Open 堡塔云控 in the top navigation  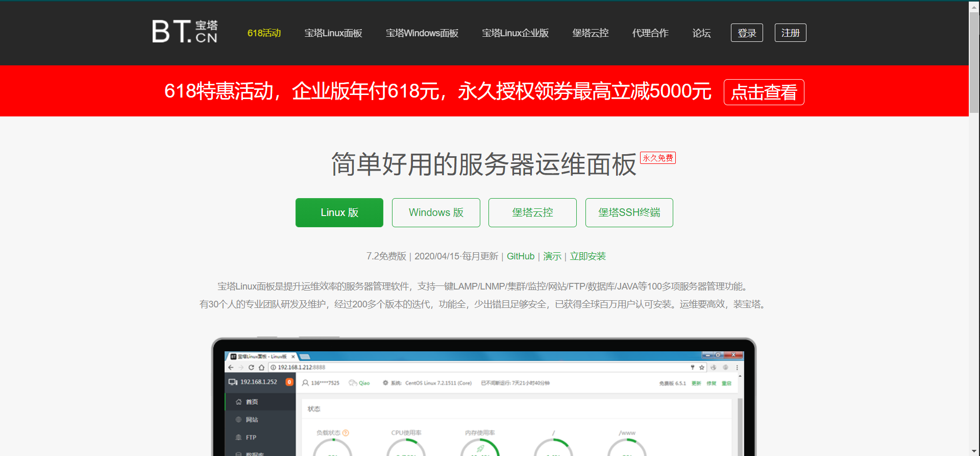point(591,33)
